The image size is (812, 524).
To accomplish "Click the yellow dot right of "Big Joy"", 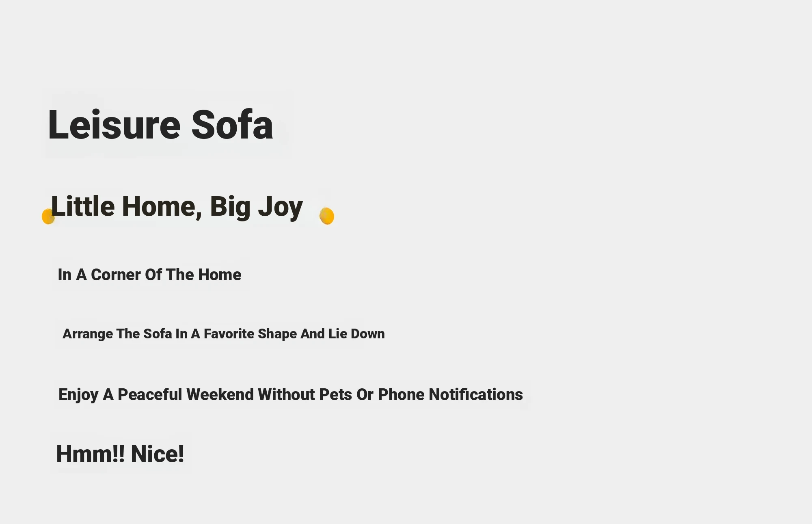I will pos(327,216).
